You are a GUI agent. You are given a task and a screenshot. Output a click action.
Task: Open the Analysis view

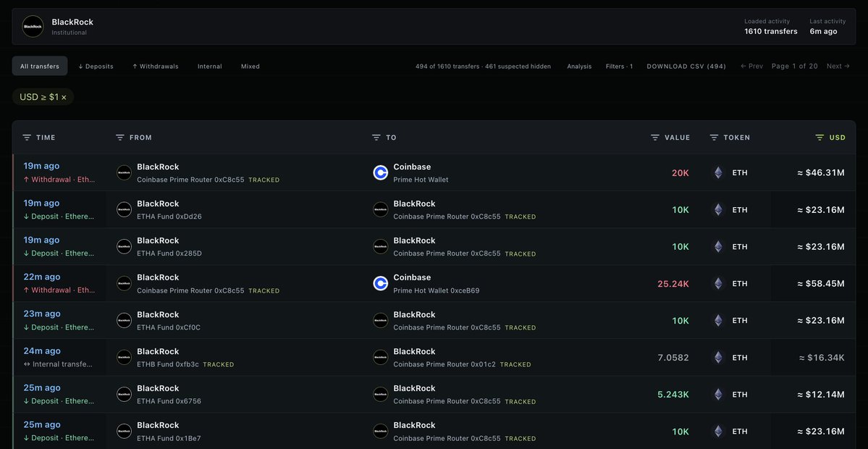tap(579, 67)
